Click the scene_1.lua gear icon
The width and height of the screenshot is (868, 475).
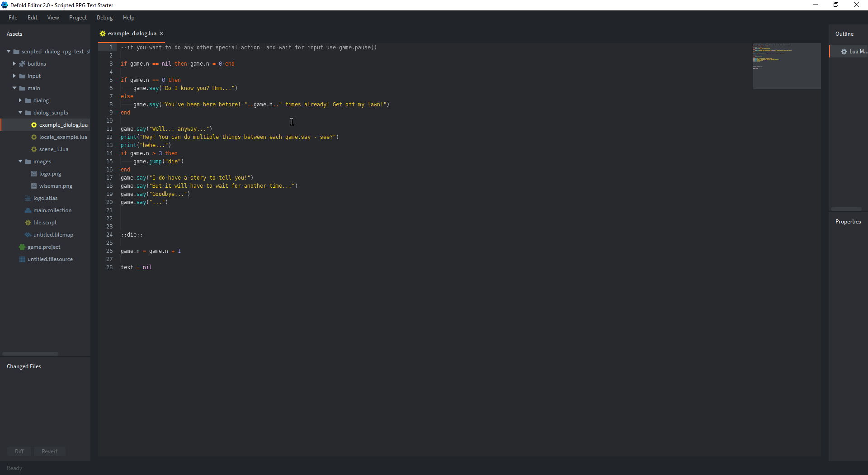33,149
